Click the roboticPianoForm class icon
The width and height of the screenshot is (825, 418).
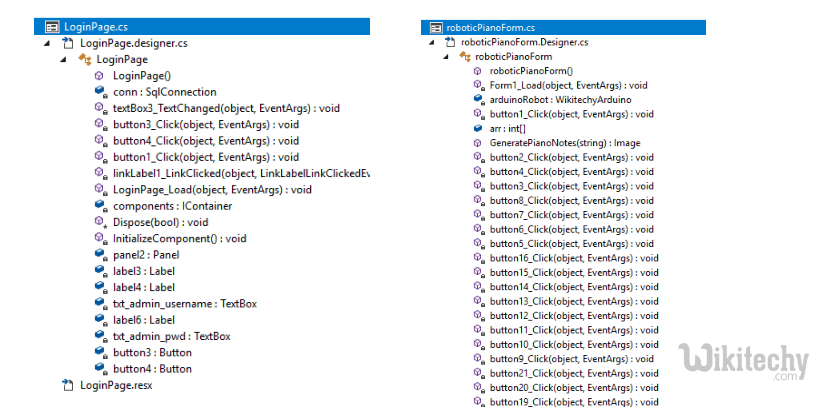[x=465, y=56]
